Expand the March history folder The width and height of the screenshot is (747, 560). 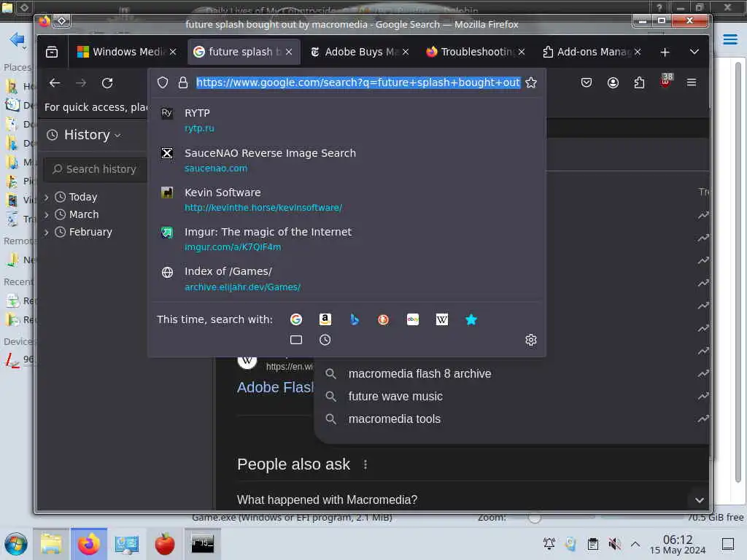pyautogui.click(x=47, y=215)
